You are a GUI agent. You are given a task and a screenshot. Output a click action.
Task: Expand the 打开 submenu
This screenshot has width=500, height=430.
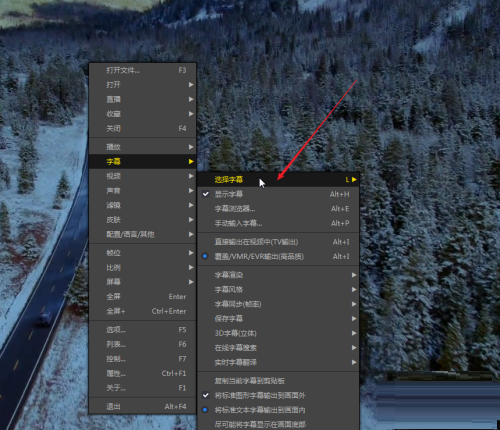click(143, 85)
